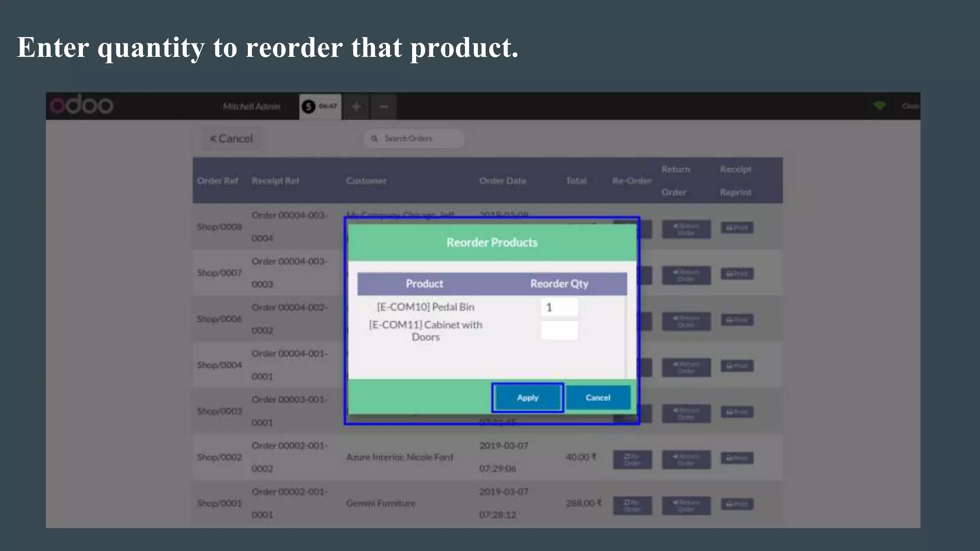Click the Product column header in dialog

pos(424,284)
